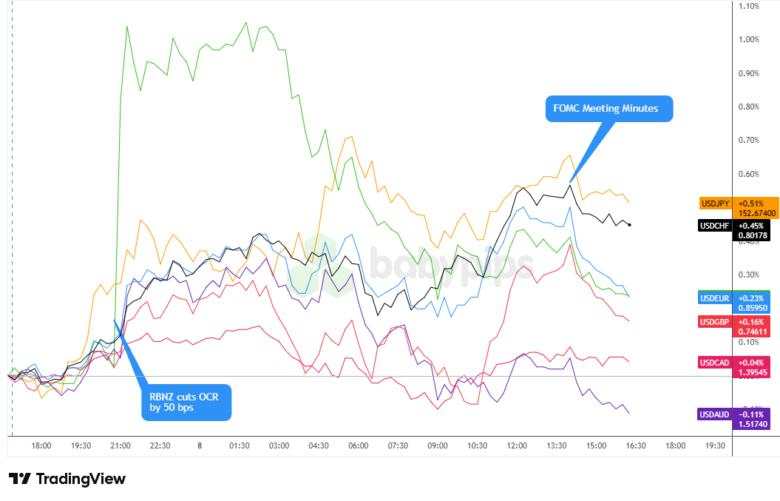This screenshot has height=501, width=780.
Task: Select the orange USDJPY symbol label
Action: tap(715, 203)
